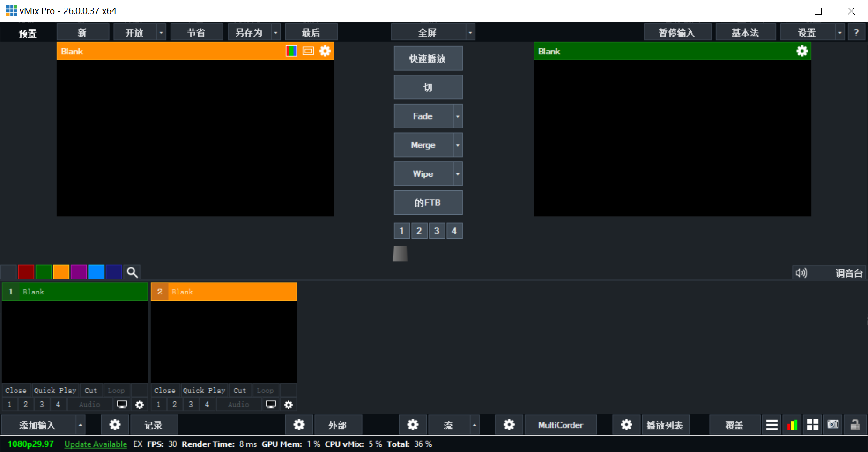868x452 pixels.
Task: Open the Wipe transition dropdown arrow
Action: 458,174
